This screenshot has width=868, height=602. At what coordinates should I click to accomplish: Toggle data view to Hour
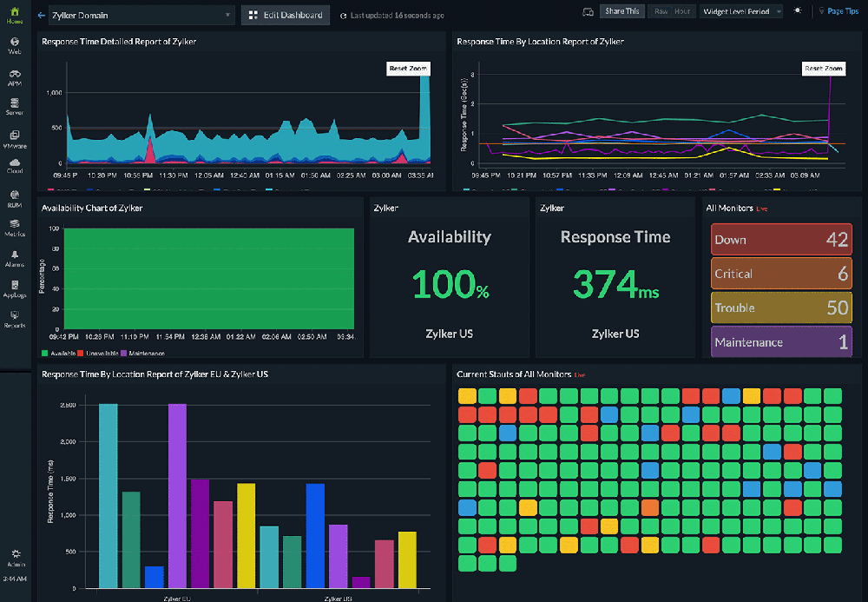[682, 11]
